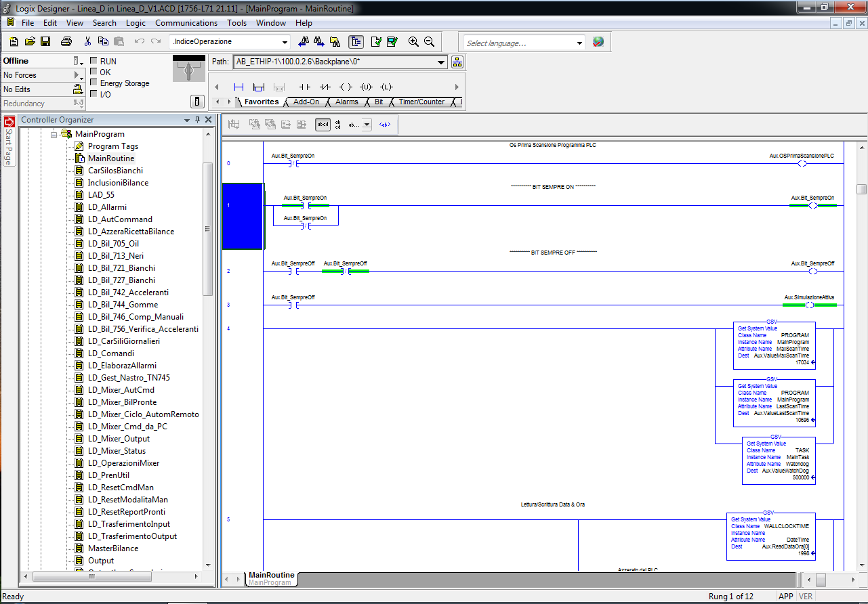Image resolution: width=868 pixels, height=604 pixels.
Task: Open the ab.. display dropdown in the editor toolbar
Action: 367,125
